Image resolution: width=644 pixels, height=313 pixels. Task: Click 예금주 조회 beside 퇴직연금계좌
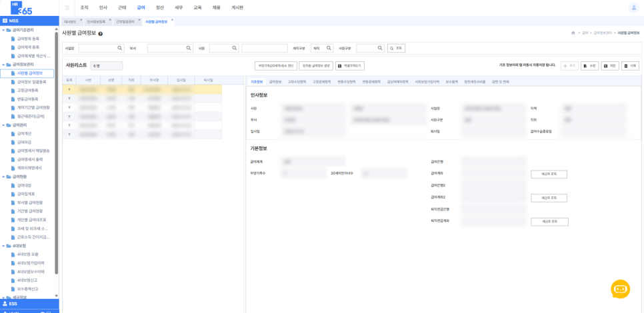[549, 222]
